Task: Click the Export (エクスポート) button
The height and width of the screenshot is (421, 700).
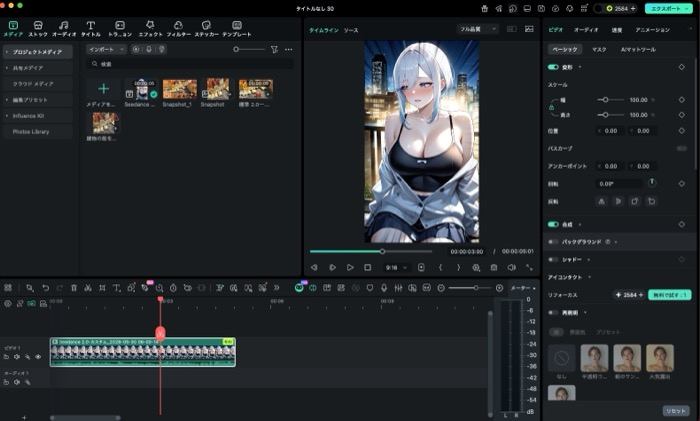Action: [x=668, y=8]
